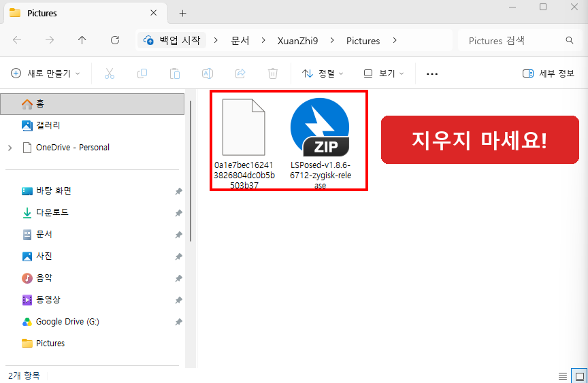Refresh the Pictures folder view
Viewport: 588px width, 383px height.
click(115, 40)
